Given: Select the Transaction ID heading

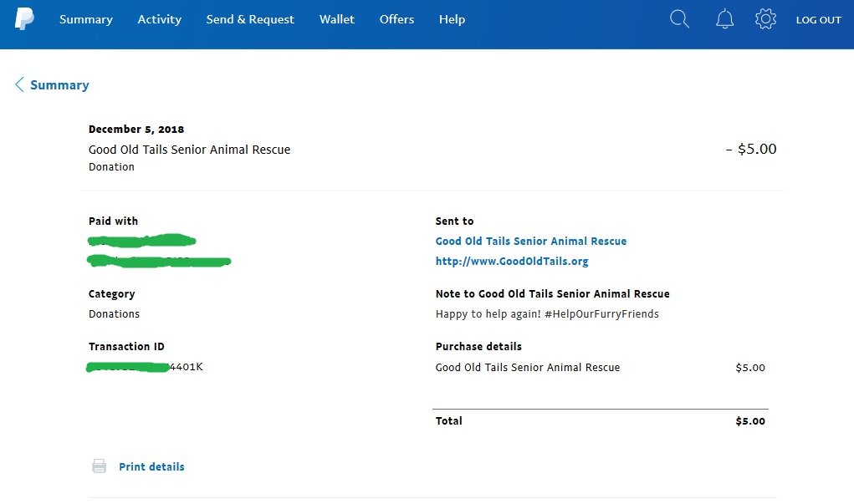Looking at the screenshot, I should 126,347.
